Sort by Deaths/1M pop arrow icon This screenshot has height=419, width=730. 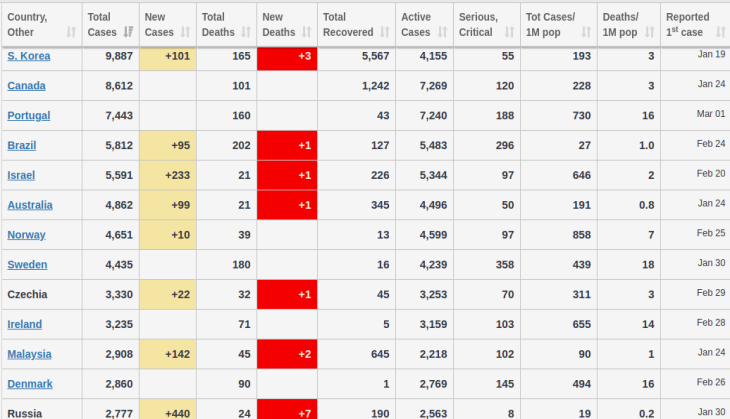(649, 32)
